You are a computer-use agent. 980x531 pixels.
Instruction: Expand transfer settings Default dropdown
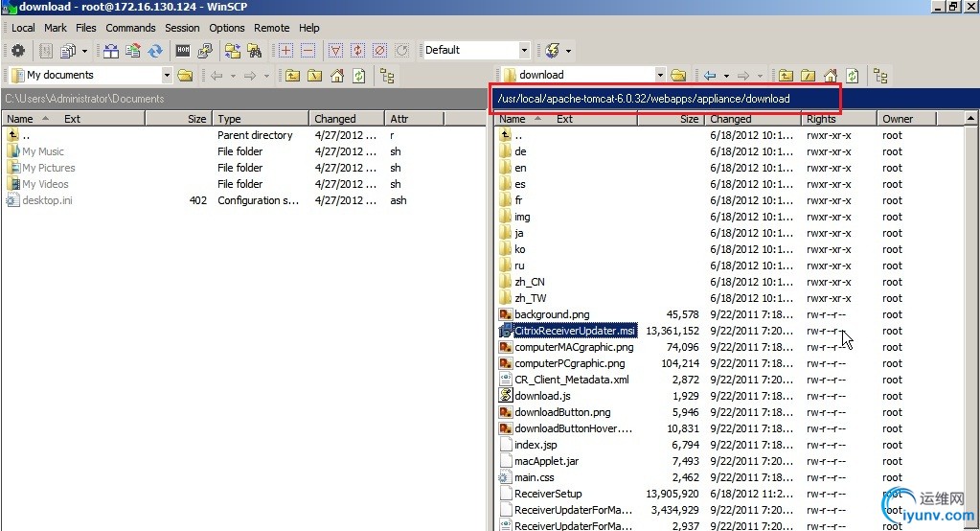pyautogui.click(x=524, y=50)
